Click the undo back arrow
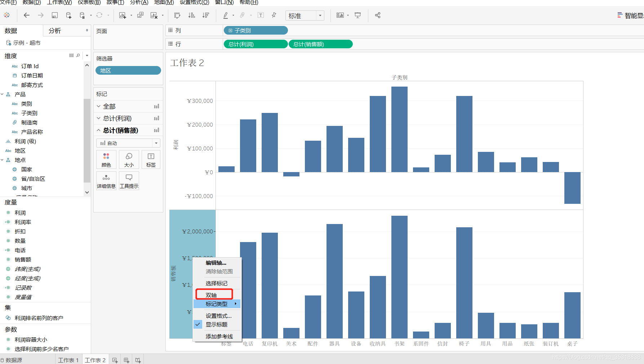The height and width of the screenshot is (364, 644). (x=26, y=15)
